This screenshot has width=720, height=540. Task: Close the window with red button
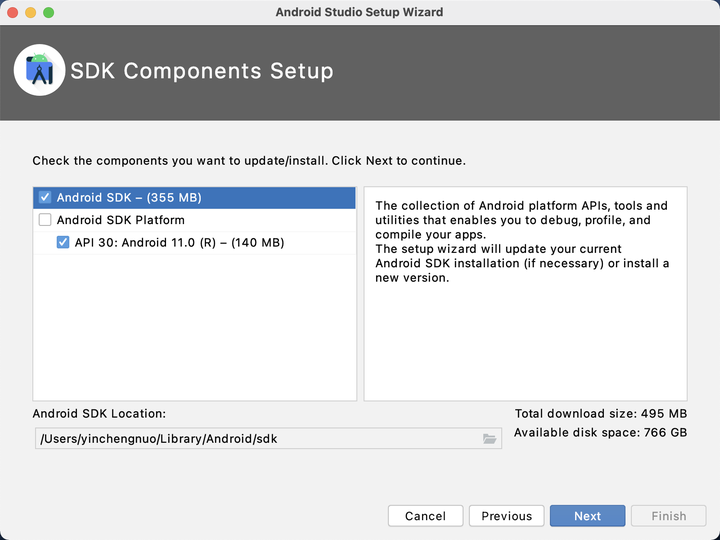[13, 12]
